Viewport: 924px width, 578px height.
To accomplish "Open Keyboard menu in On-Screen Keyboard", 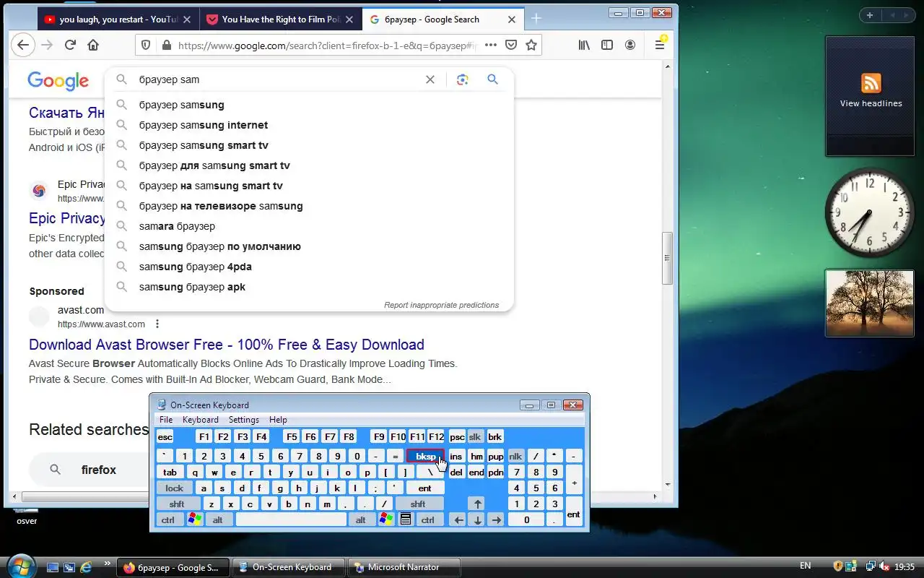I will tap(201, 420).
